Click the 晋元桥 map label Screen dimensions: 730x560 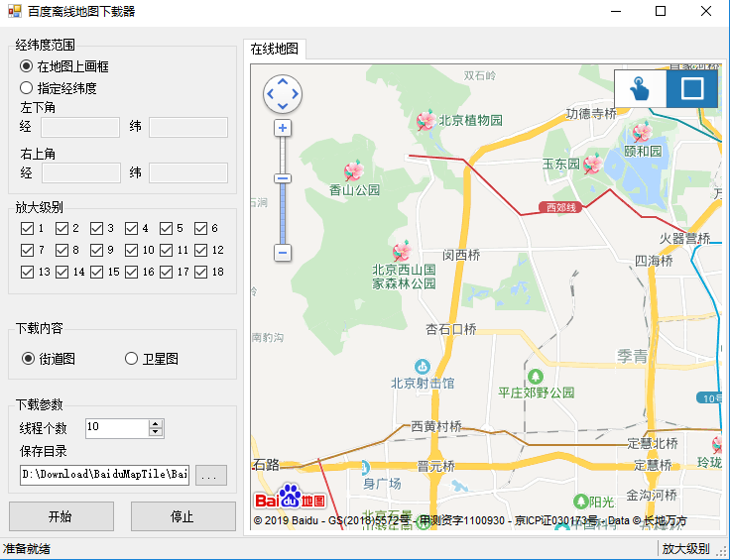435,466
